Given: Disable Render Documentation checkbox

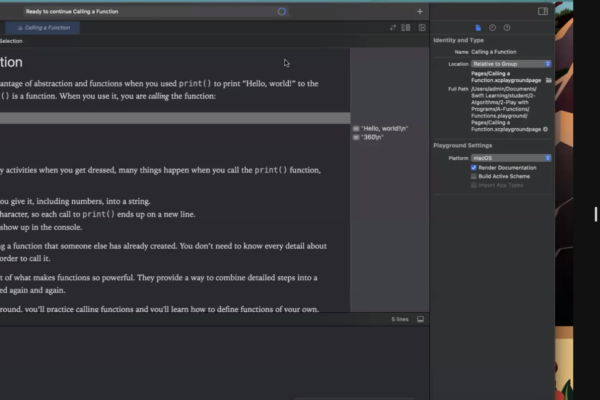Looking at the screenshot, I should point(474,167).
